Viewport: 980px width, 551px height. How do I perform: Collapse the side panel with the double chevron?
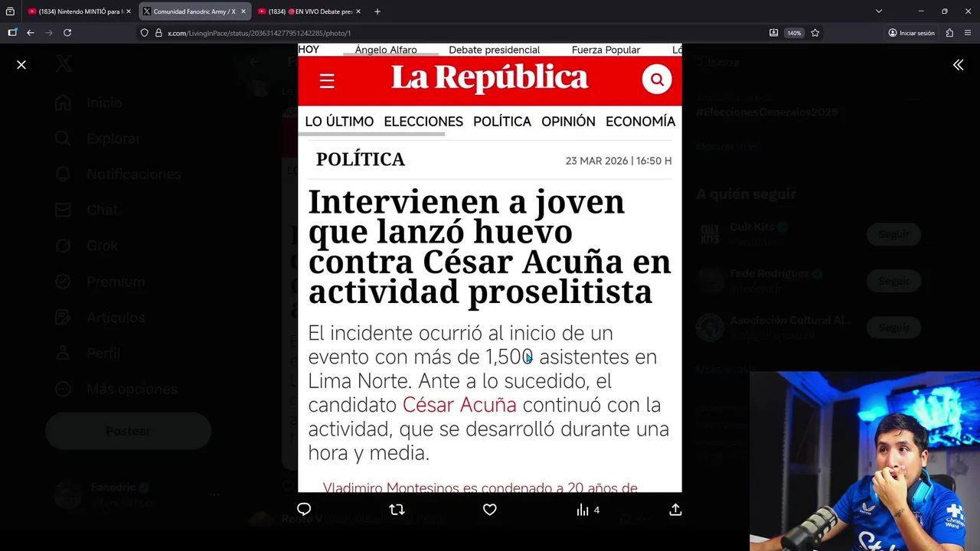tap(958, 65)
